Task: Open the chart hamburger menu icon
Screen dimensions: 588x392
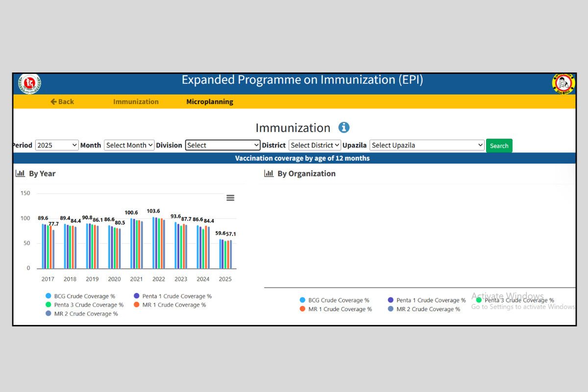Action: coord(230,198)
